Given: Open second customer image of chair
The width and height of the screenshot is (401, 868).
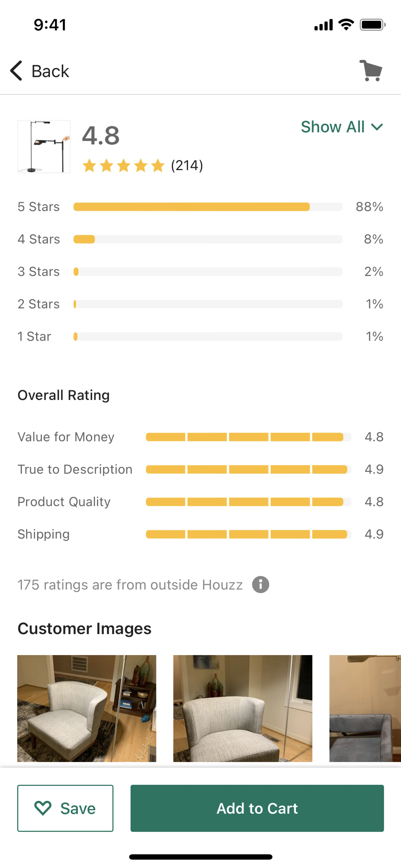Looking at the screenshot, I should point(243,708).
